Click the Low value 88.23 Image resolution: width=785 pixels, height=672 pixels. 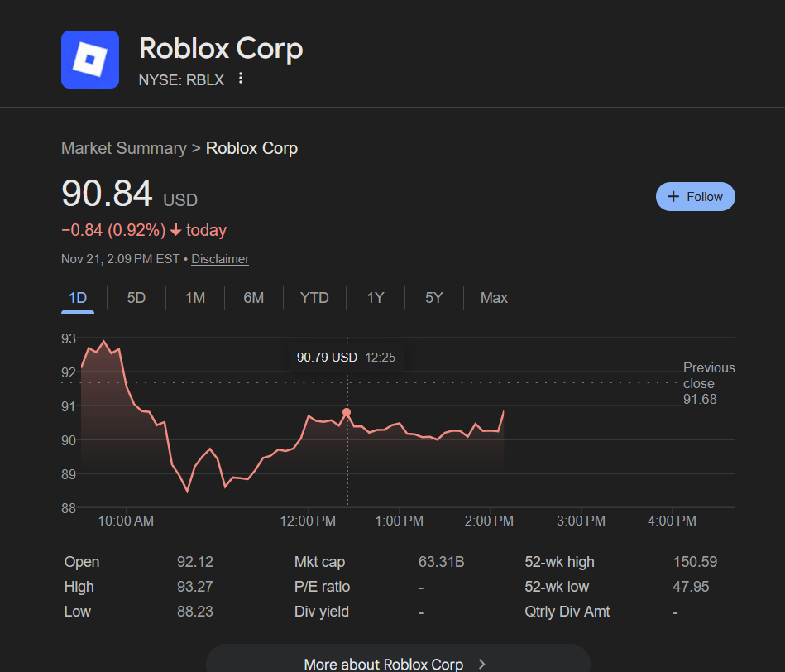[x=194, y=612]
